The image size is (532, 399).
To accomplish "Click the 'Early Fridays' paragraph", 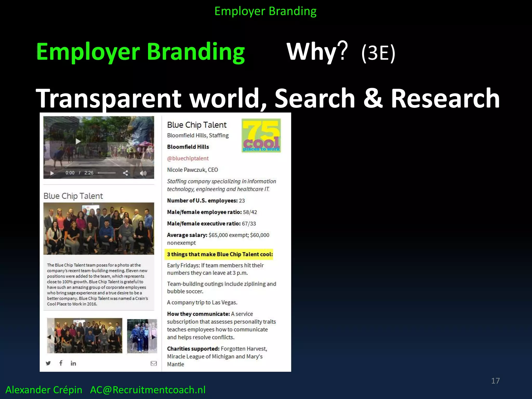I will point(215,269).
